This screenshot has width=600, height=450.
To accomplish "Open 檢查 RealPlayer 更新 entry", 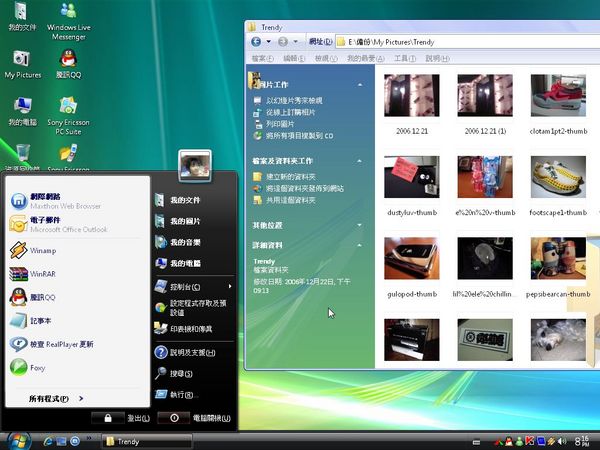I will click(51, 344).
